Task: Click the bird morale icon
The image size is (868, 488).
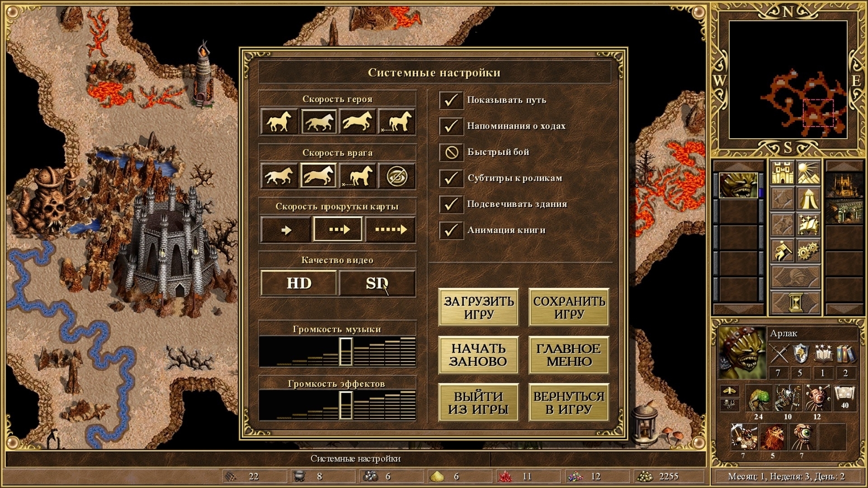Action: 730,390
